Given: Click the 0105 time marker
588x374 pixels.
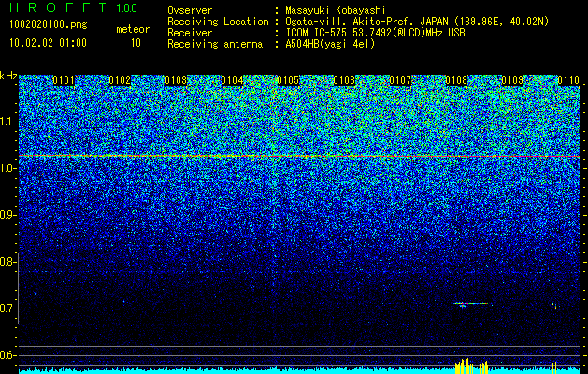Looking at the screenshot, I should pos(288,80).
